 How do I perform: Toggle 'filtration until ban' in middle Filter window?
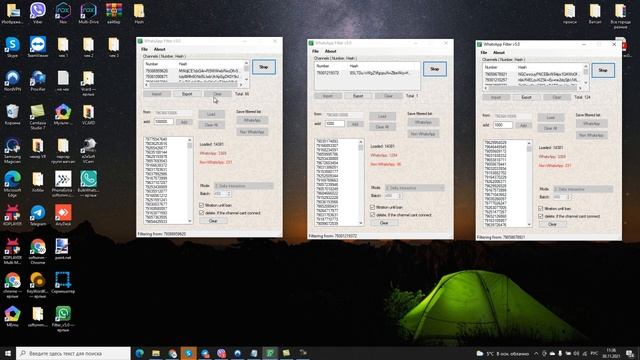click(x=373, y=207)
